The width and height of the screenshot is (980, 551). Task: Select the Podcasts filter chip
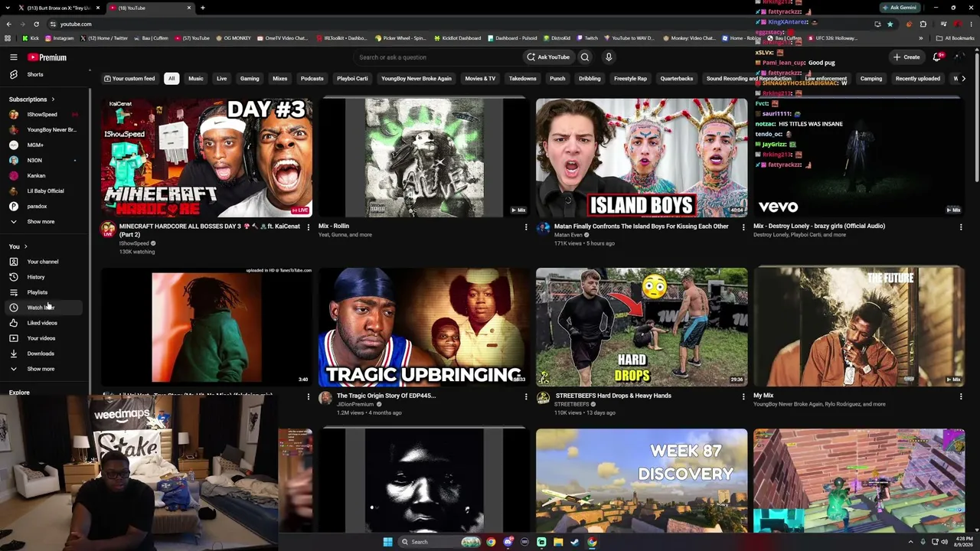[x=312, y=78]
